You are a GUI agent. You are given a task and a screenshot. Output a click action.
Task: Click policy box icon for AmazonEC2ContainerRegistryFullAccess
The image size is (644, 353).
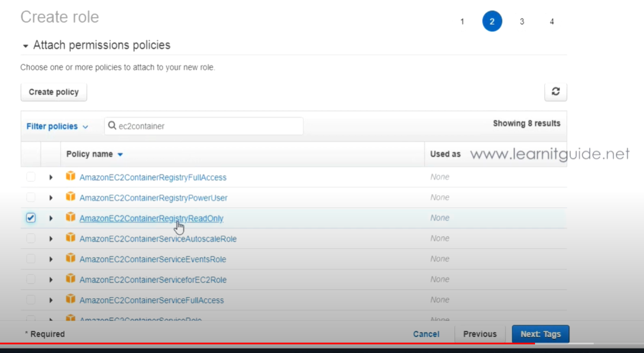pyautogui.click(x=71, y=176)
